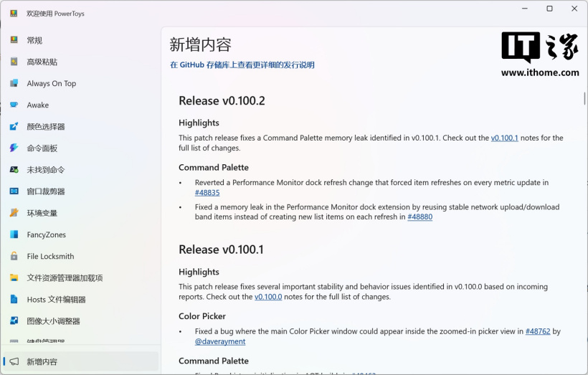Click the vertical scrollbar in release notes
588x375 pixels.
[584, 98]
